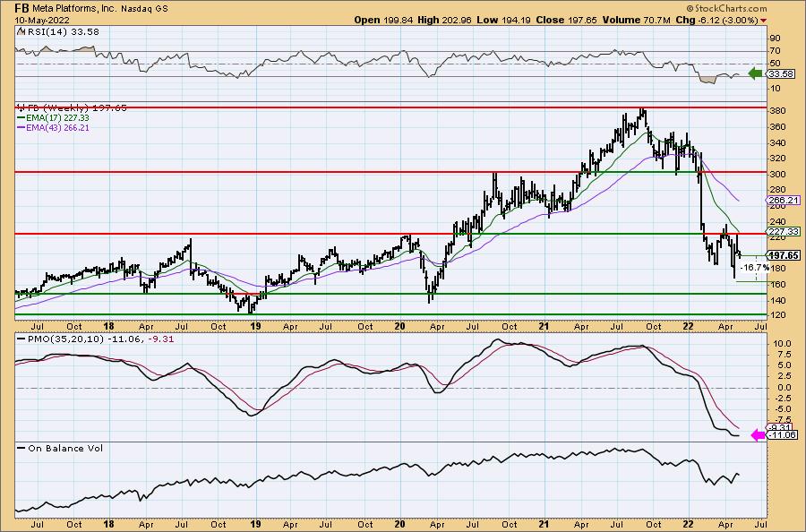Click the 300 level on the price axis

[777, 175]
